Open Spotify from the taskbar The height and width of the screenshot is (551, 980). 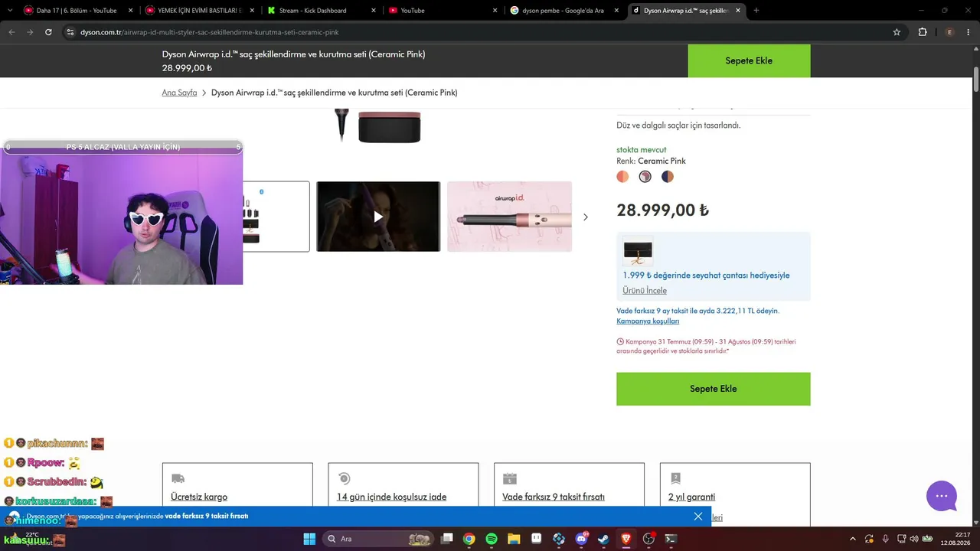pos(492,539)
